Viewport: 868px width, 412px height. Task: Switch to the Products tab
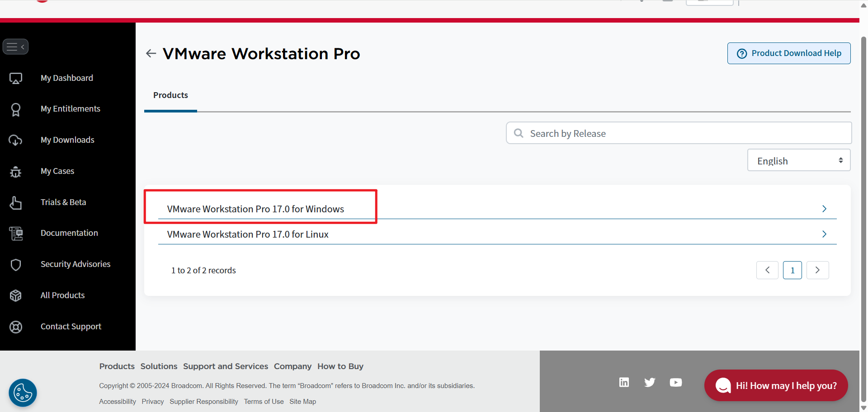[x=170, y=95]
